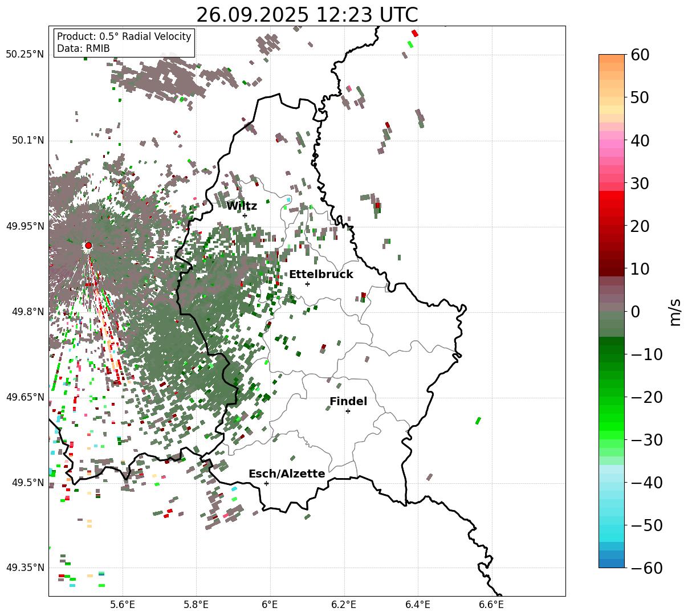Screen dimensions: 688x616
Task: Click the "Product: 0.5° Radial Velocity" text
Action: click(124, 36)
